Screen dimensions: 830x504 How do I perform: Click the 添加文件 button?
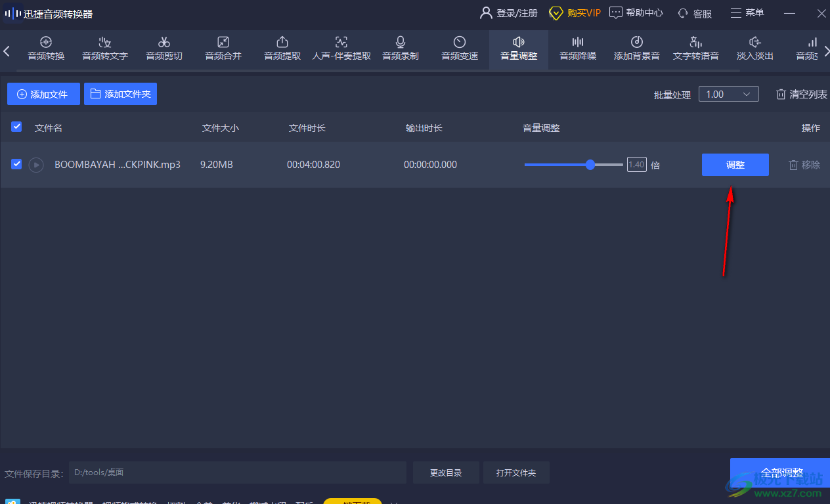[x=43, y=94]
